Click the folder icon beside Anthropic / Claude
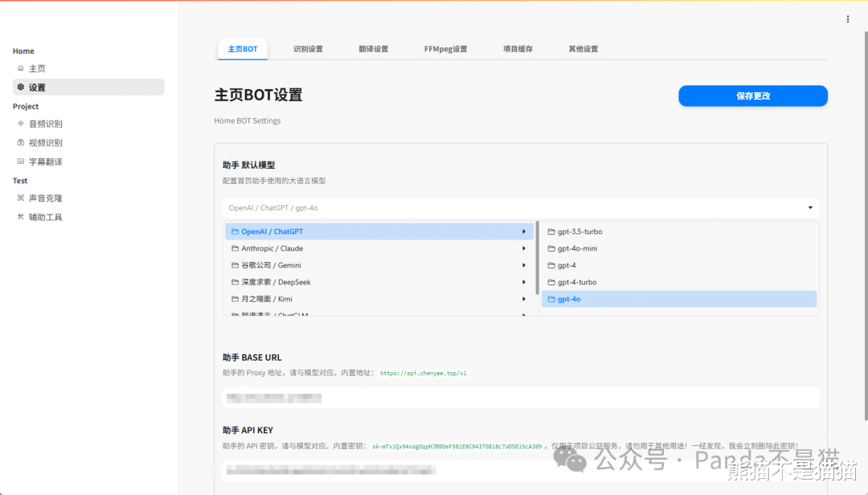Screen dimensions: 868x495 tap(235, 248)
